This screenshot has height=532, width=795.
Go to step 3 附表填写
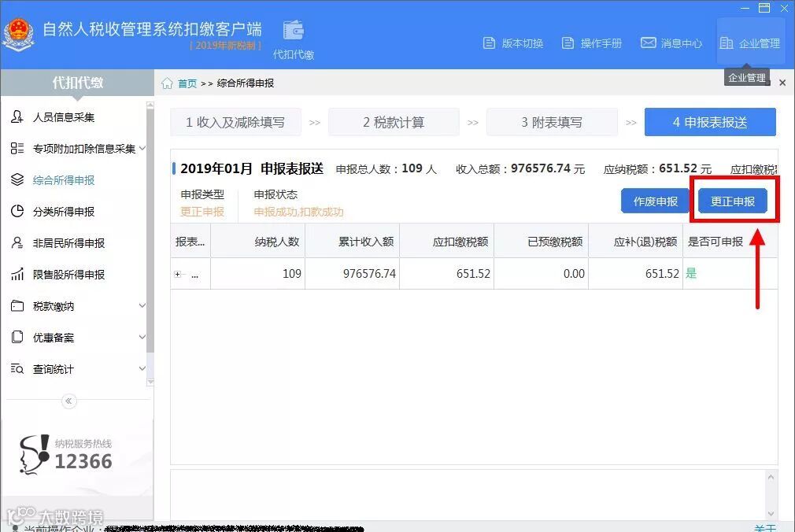coord(552,122)
